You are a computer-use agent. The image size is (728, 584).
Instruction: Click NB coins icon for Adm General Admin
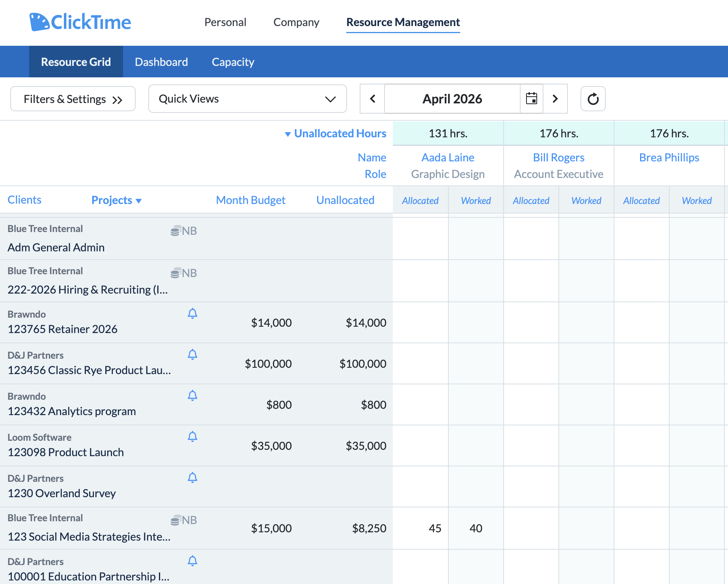[184, 231]
